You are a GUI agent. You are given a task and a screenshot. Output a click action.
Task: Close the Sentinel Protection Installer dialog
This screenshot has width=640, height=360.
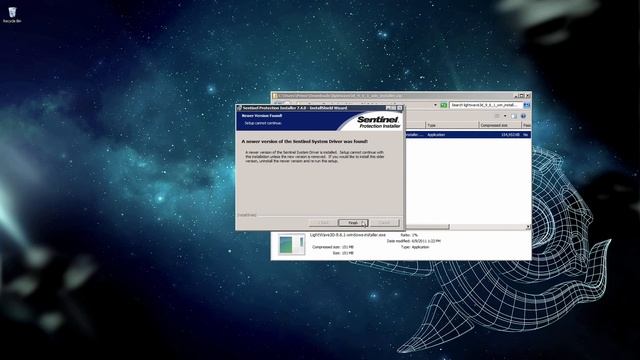[400, 108]
